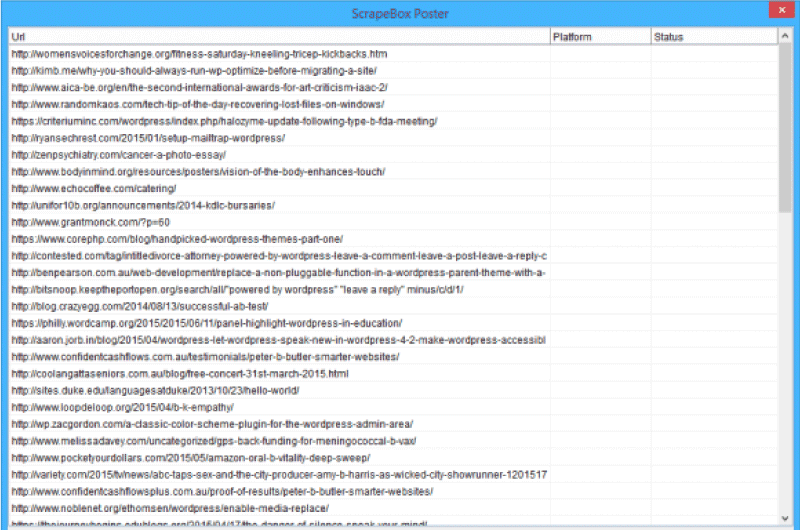Sort by the Platform column header
The image size is (800, 530).
pos(601,37)
